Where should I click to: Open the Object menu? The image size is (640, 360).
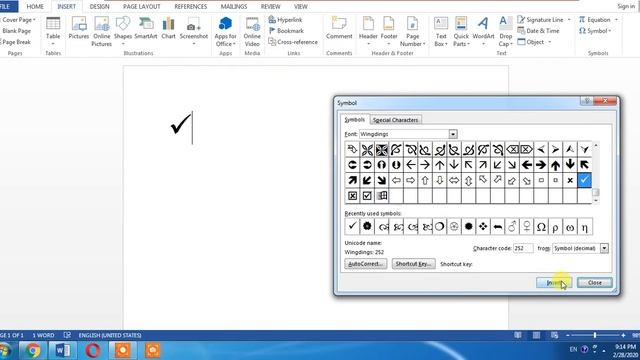coord(534,42)
